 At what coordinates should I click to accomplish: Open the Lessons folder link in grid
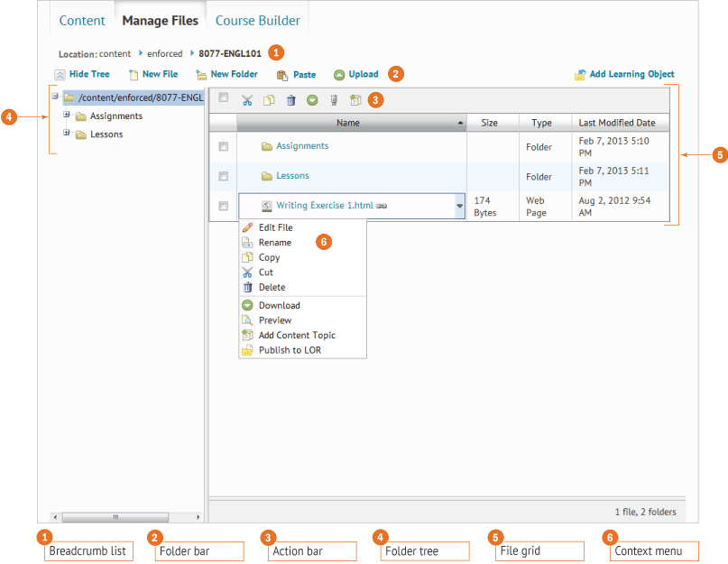[x=292, y=176]
